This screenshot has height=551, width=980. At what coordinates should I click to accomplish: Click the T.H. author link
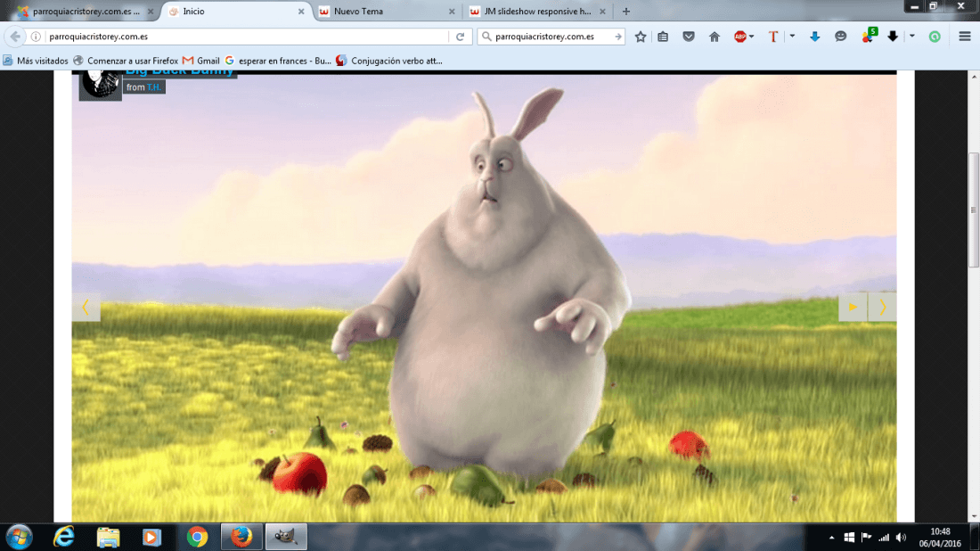click(x=154, y=87)
